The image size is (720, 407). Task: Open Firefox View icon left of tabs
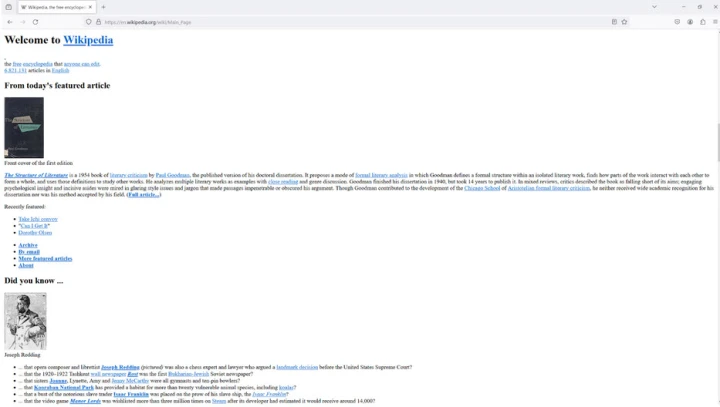(x=8, y=7)
